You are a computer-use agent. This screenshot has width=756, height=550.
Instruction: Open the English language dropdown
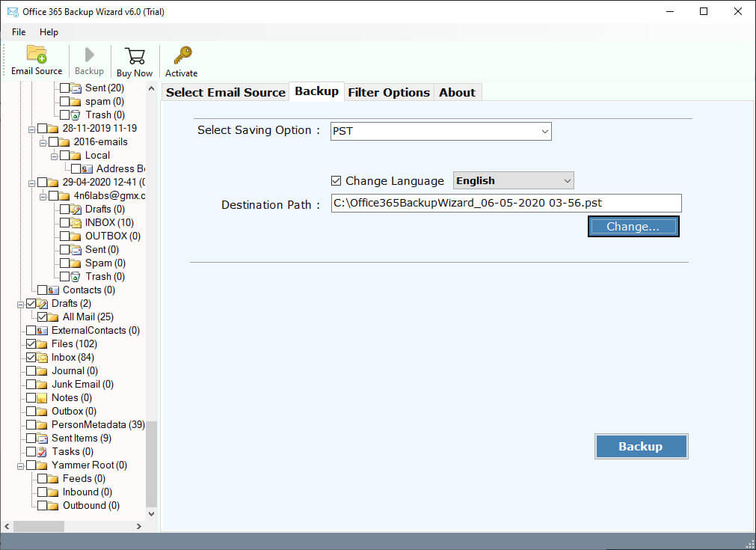click(514, 181)
